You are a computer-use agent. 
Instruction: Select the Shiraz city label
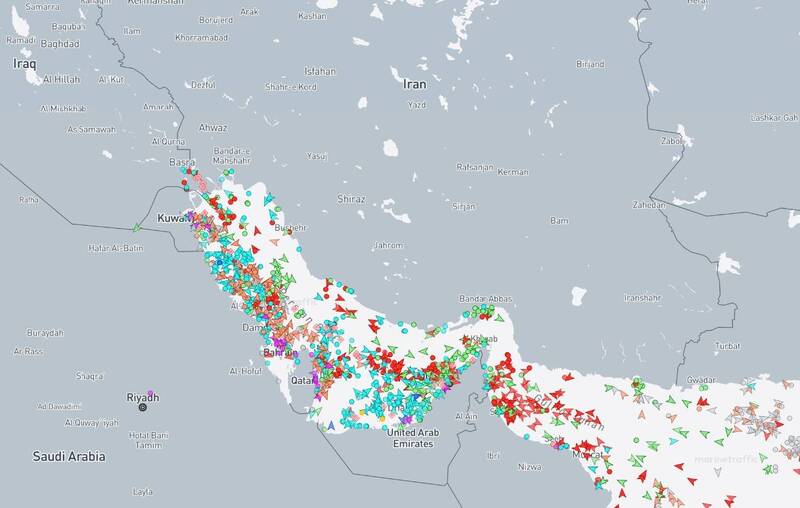click(x=352, y=199)
